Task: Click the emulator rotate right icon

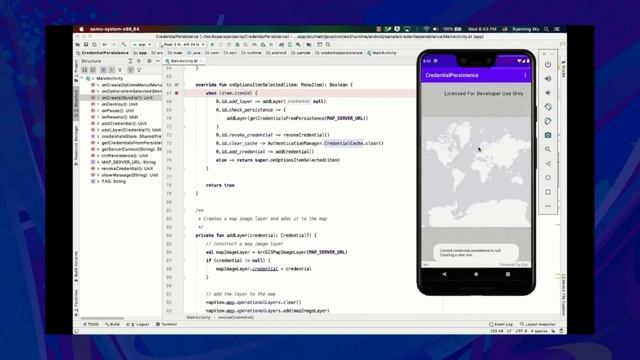Action: click(548, 121)
